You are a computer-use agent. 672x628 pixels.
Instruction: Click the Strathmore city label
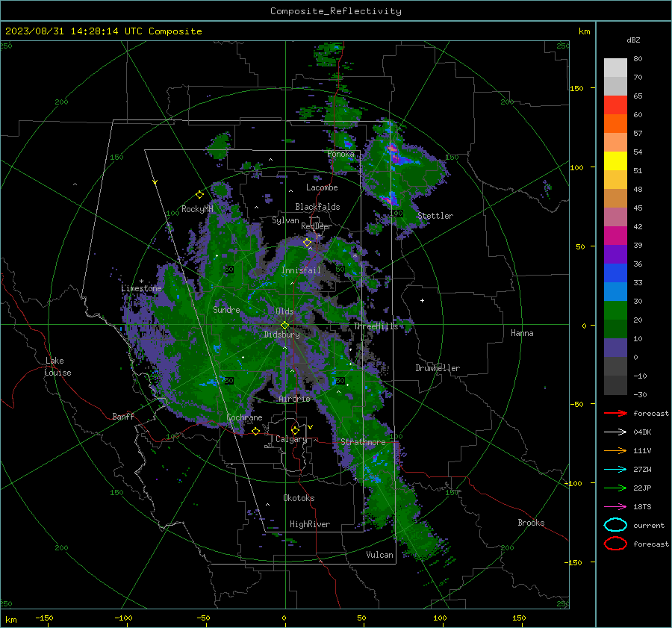(x=363, y=442)
